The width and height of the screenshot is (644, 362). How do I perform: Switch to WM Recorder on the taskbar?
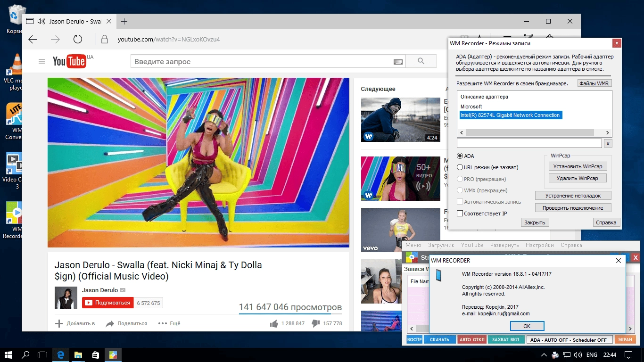tap(113, 355)
